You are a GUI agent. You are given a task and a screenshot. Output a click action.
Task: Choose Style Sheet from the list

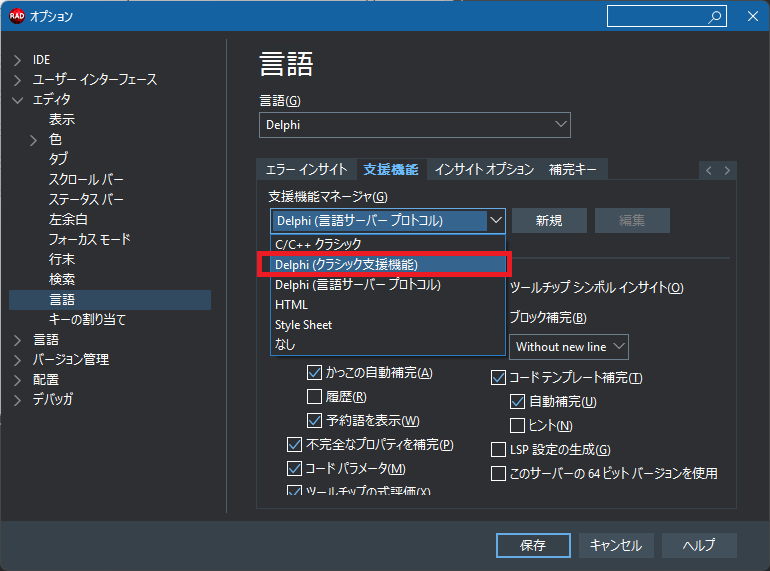pos(388,325)
